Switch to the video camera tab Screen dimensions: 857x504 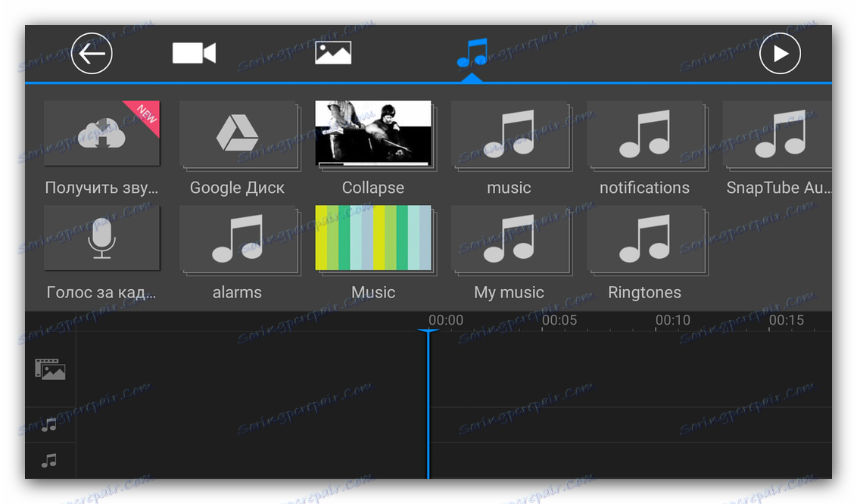click(x=194, y=53)
